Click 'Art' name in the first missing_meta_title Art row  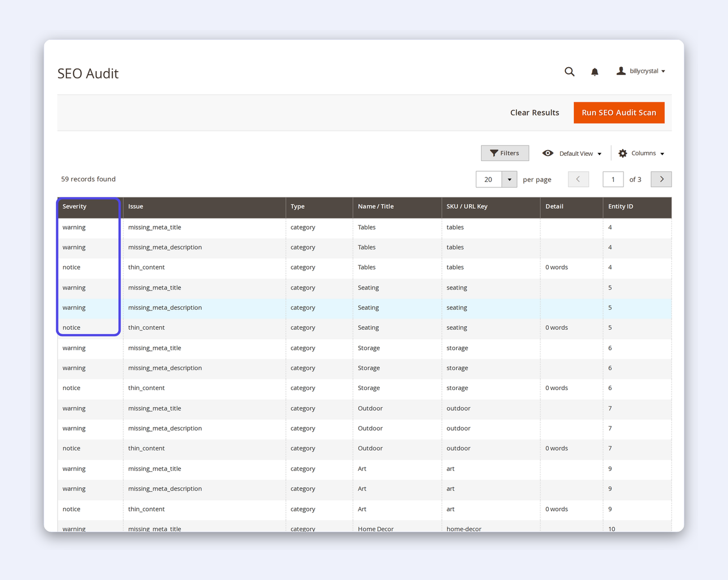coord(362,469)
